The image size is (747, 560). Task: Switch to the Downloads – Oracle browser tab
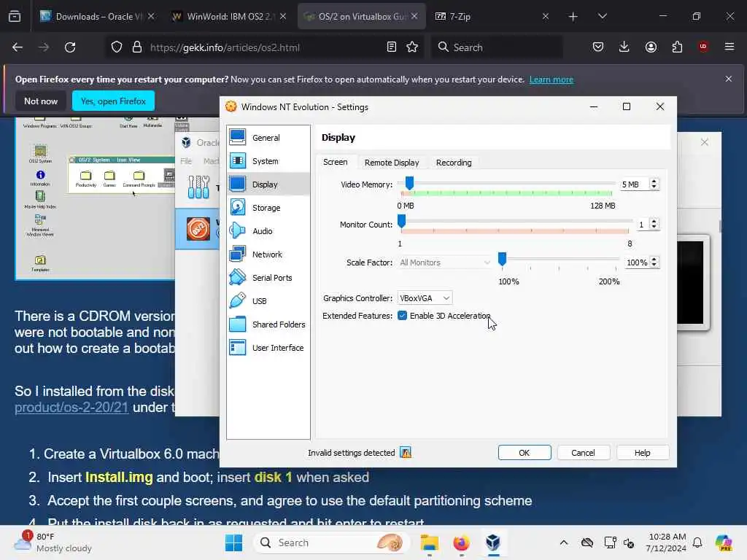(98, 16)
